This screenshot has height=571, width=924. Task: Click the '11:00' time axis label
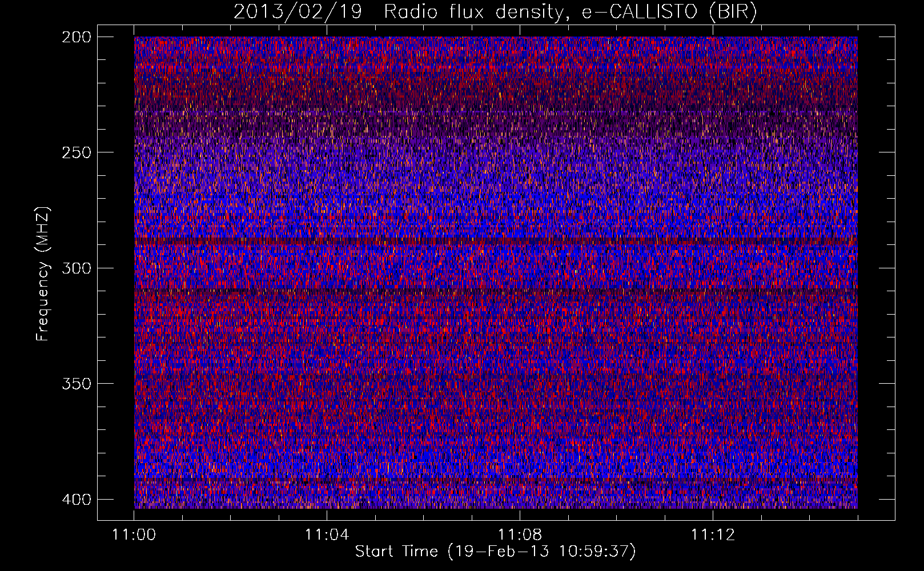click(134, 535)
